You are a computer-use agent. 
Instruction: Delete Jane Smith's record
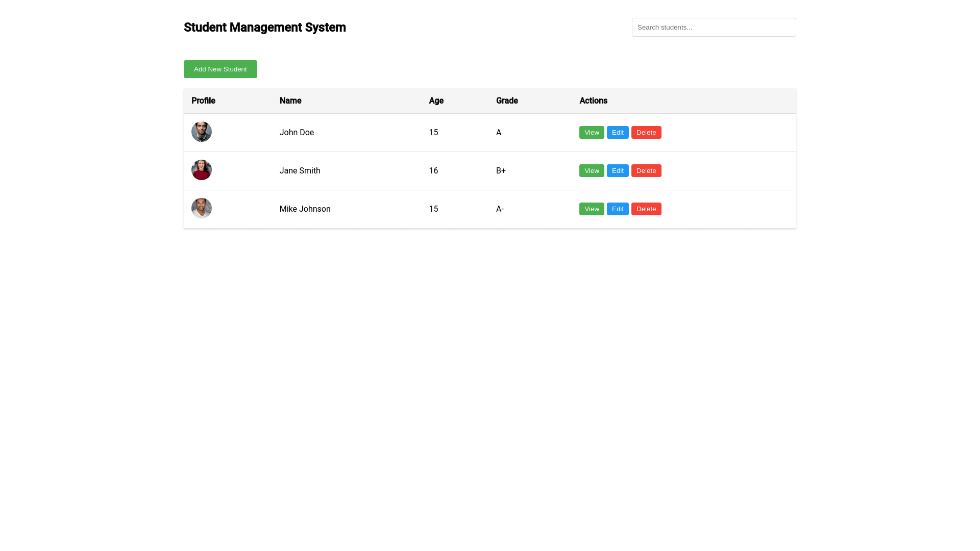click(x=646, y=171)
